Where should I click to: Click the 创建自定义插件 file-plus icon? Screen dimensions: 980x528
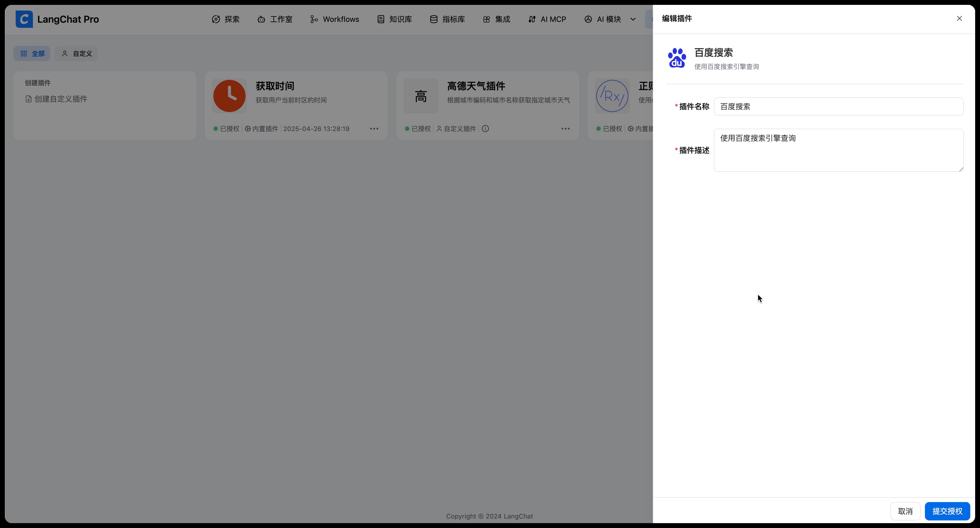pyautogui.click(x=29, y=99)
